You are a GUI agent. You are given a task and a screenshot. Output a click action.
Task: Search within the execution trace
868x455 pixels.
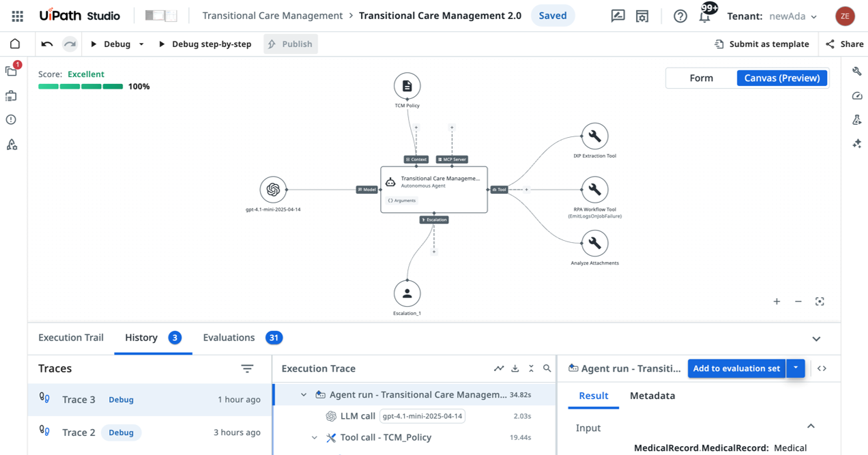(547, 368)
